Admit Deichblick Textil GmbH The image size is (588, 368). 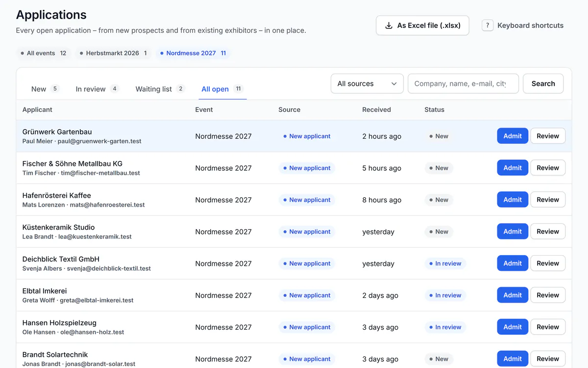coord(513,263)
